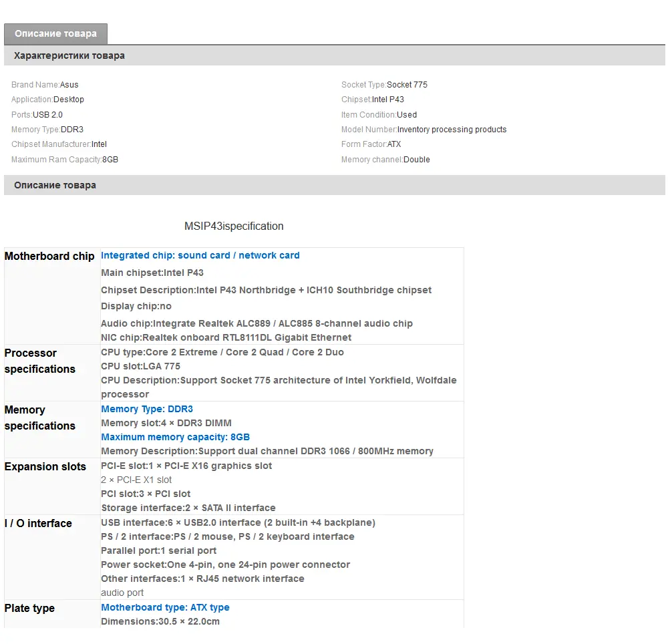Select the Form Factor: ATX entry
The height and width of the screenshot is (644, 668).
pyautogui.click(x=371, y=144)
